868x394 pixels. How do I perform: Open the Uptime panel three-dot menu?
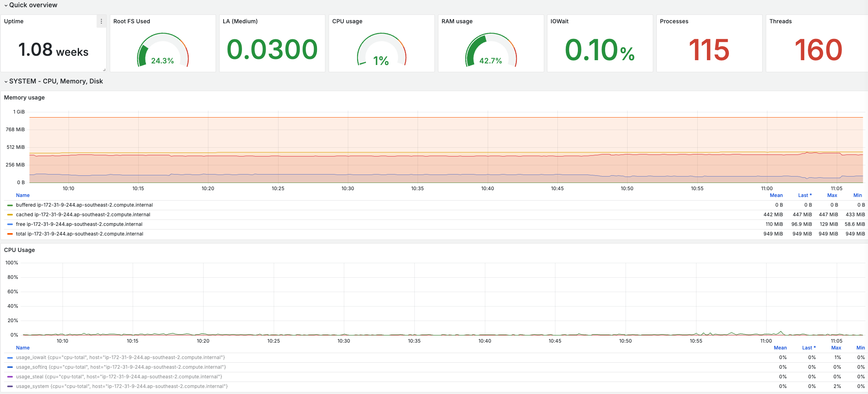[101, 21]
